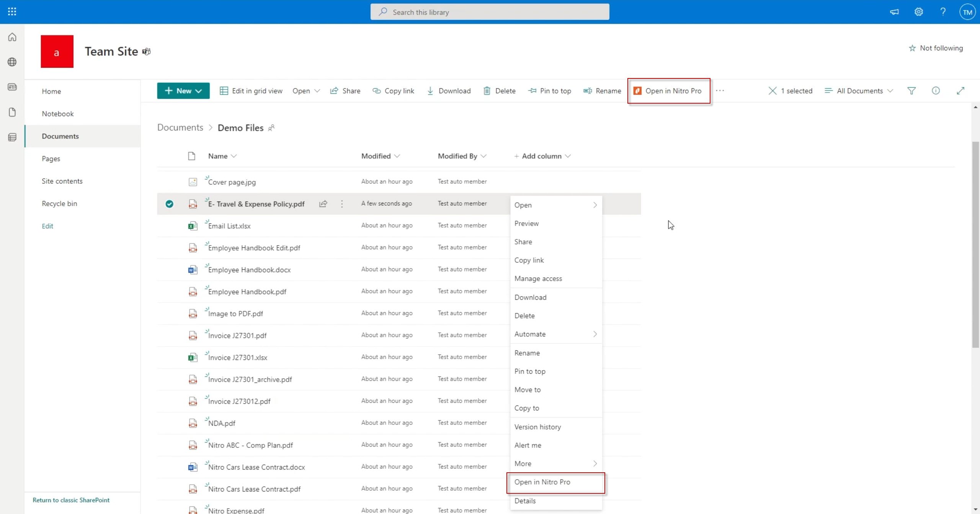Click the share icon on E- Travel & Expense Policy.pdf
980x514 pixels.
(323, 204)
